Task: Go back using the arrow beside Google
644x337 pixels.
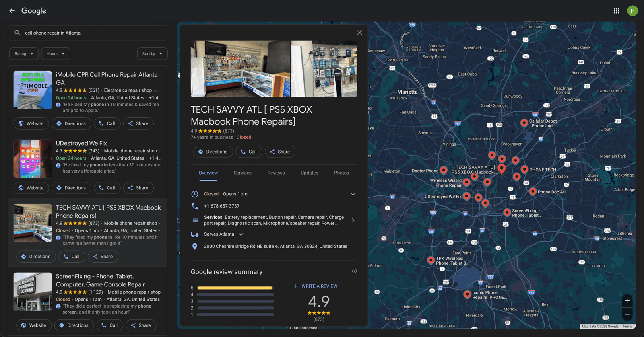Action: 12,11
